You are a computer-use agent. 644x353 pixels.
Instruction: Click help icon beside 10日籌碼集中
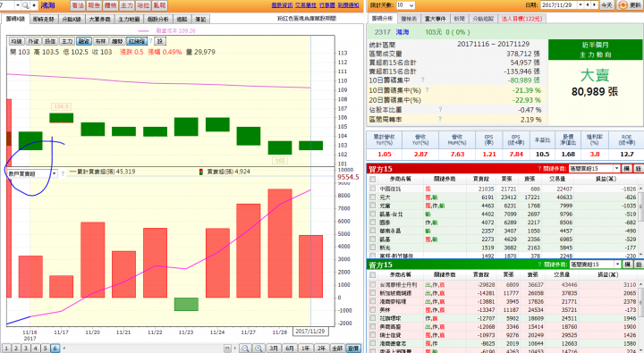click(x=422, y=80)
